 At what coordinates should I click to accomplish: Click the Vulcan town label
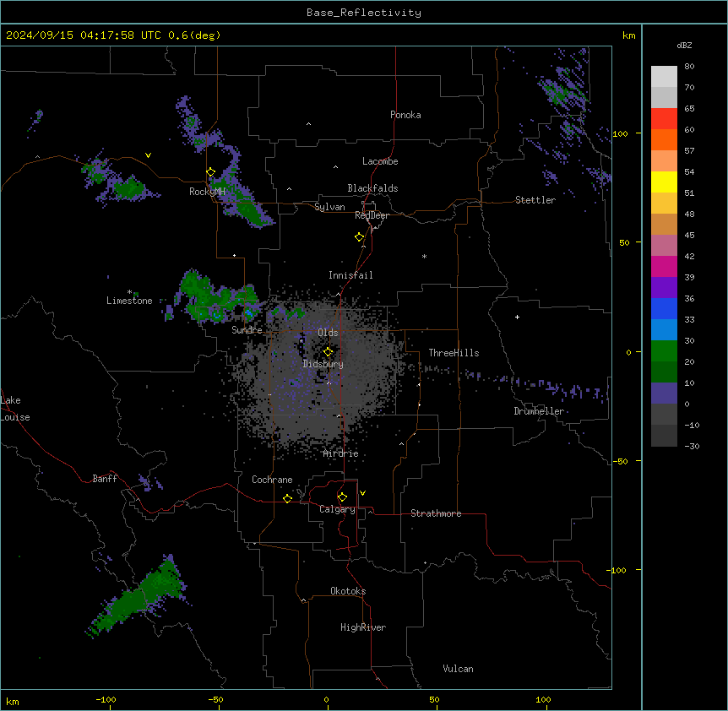[458, 669]
